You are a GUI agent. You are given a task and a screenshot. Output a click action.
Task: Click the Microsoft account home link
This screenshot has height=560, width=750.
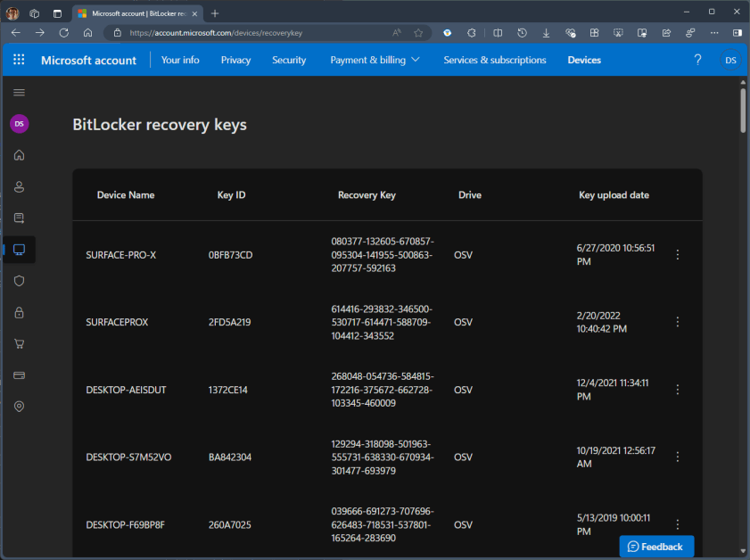(x=88, y=60)
